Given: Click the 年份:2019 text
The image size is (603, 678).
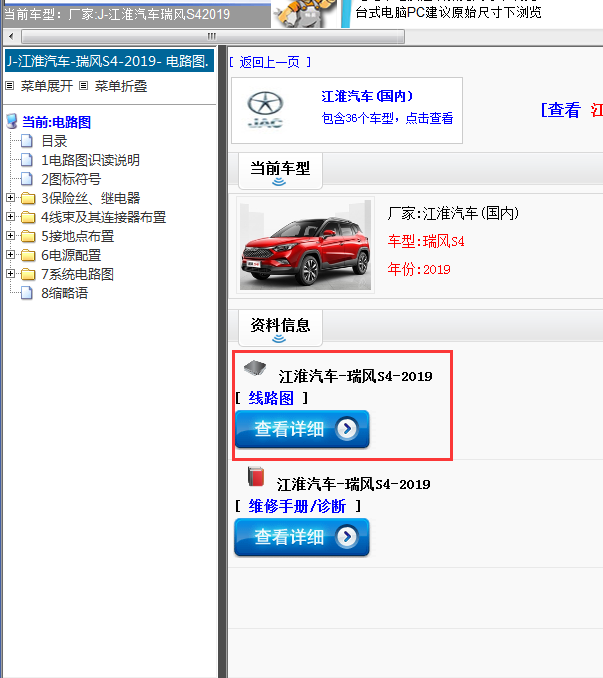Looking at the screenshot, I should coord(419,269).
